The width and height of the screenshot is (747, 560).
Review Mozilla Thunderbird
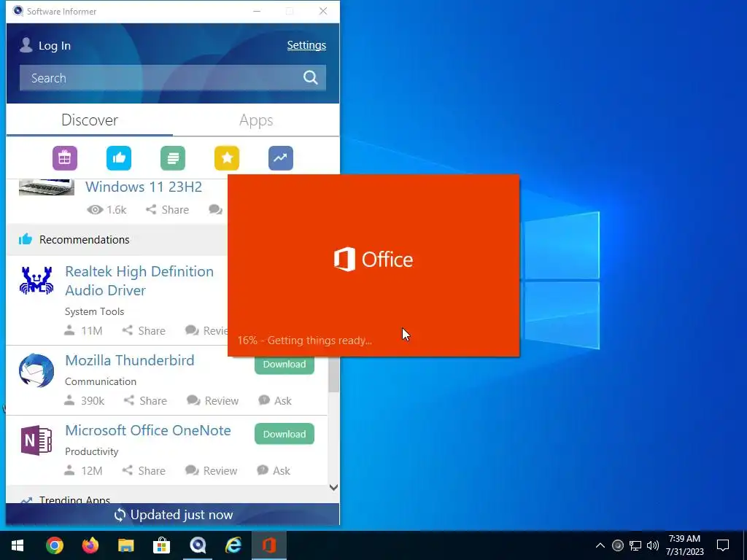[212, 400]
